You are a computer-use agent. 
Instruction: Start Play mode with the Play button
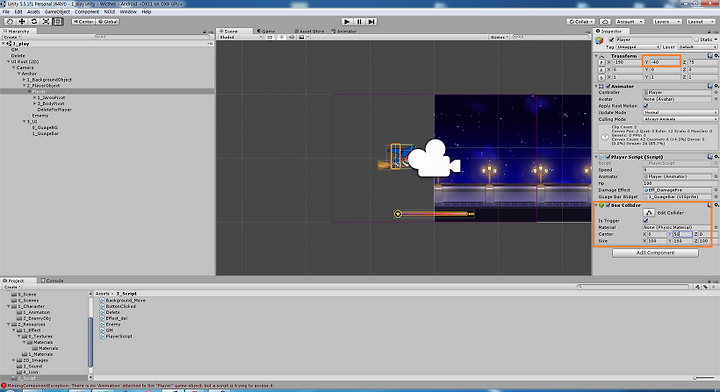tap(347, 22)
